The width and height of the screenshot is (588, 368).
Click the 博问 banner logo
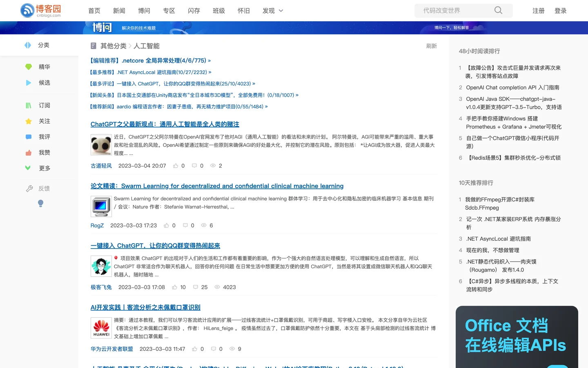coord(102,27)
